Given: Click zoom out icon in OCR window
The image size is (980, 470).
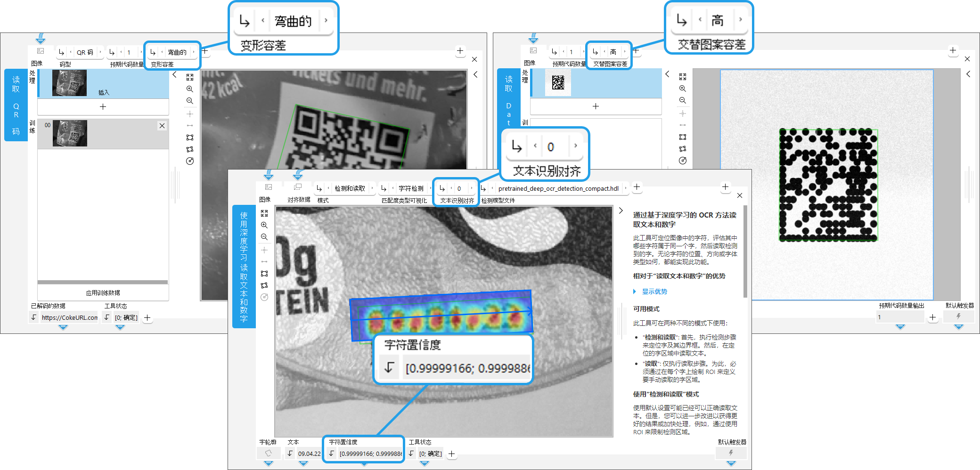Looking at the screenshot, I should click(x=264, y=237).
